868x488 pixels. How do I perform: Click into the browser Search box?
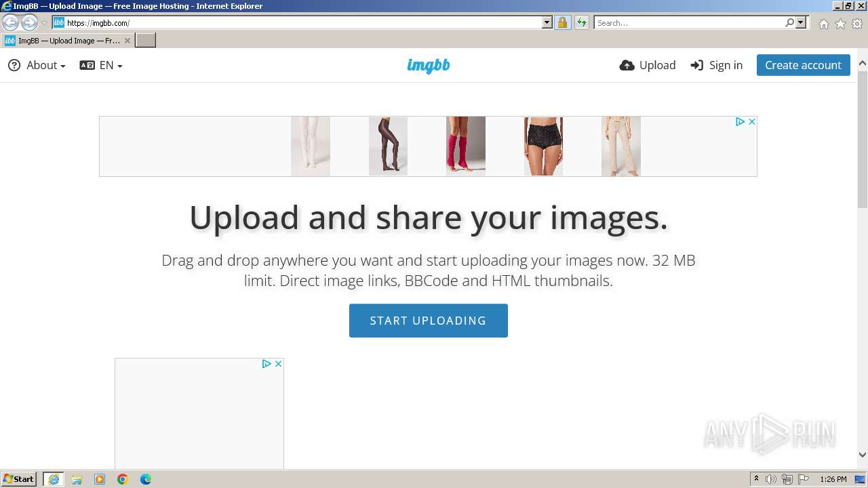pos(688,22)
